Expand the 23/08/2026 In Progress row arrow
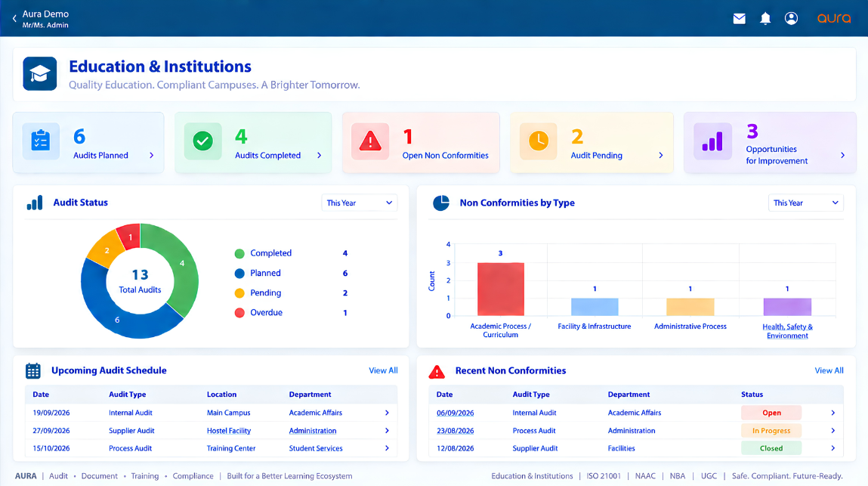868x486 pixels. coord(833,431)
